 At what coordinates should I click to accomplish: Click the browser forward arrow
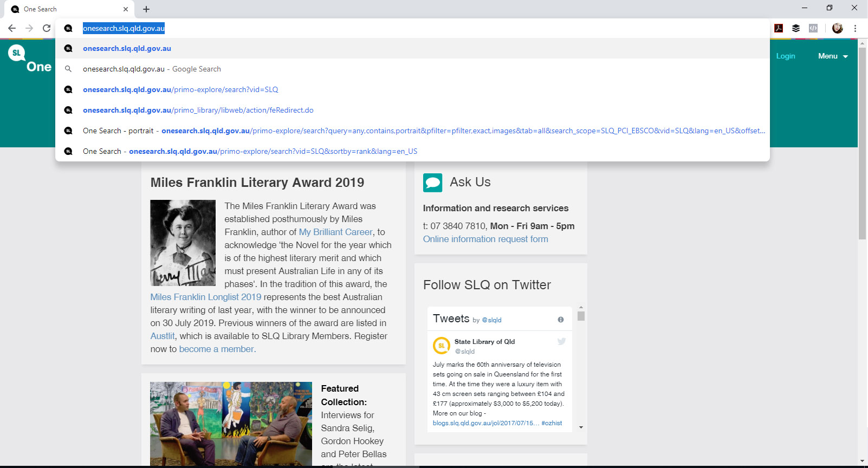[x=29, y=28]
